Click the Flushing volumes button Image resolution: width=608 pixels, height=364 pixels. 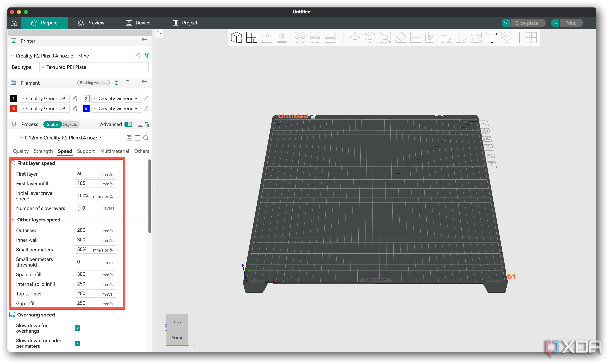pos(94,83)
